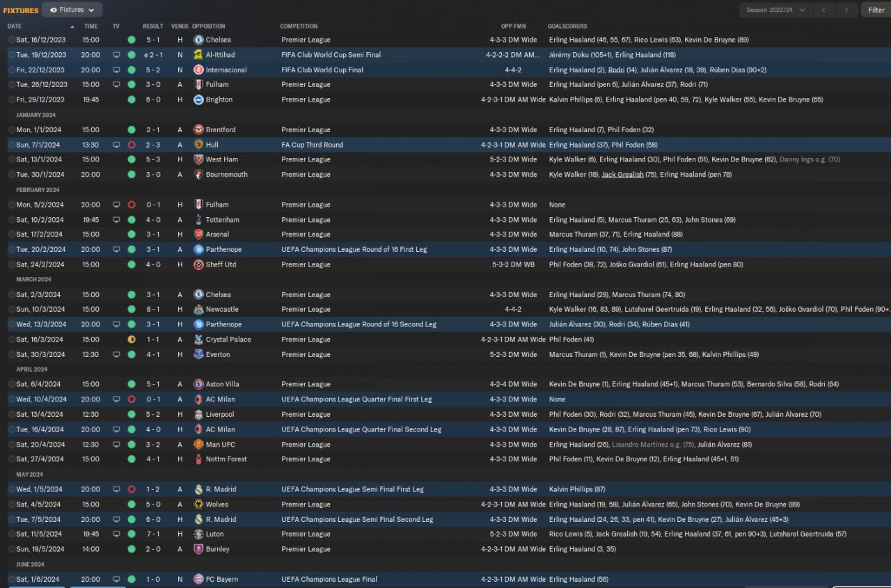The width and height of the screenshot is (891, 588).
Task: Click the Man UFC club badge
Action: point(198,445)
